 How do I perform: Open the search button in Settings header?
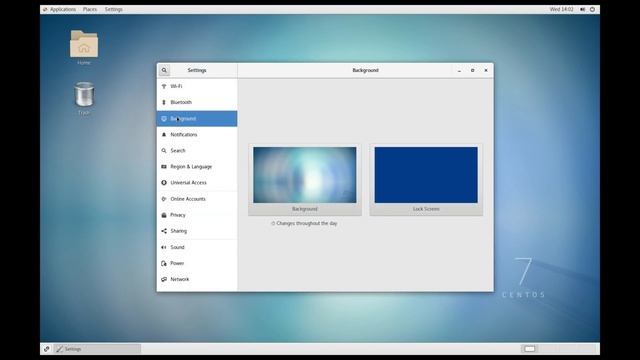point(164,70)
